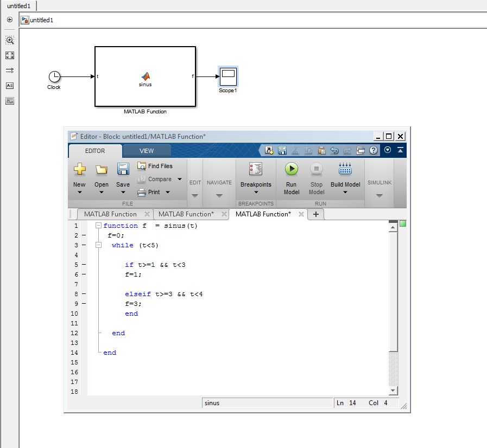The width and height of the screenshot is (487, 448).
Task: Expand the NAVIGATE section dropdown
Action: point(219,195)
